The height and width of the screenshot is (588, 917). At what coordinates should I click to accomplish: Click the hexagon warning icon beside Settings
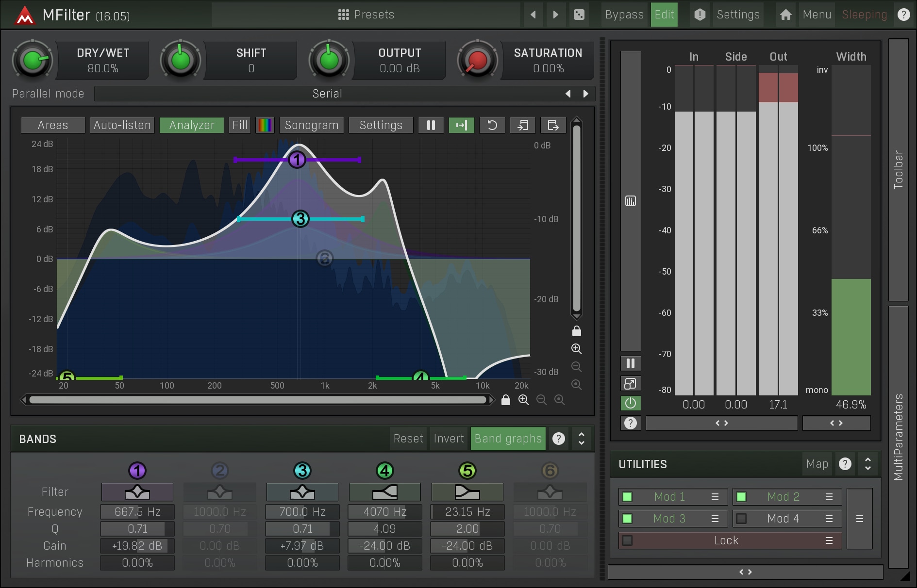pyautogui.click(x=700, y=15)
